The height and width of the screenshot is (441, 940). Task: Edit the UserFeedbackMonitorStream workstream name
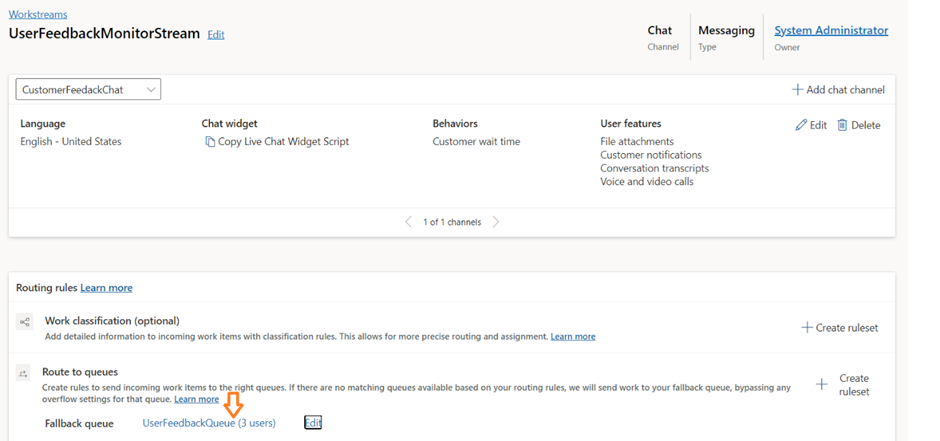(216, 35)
